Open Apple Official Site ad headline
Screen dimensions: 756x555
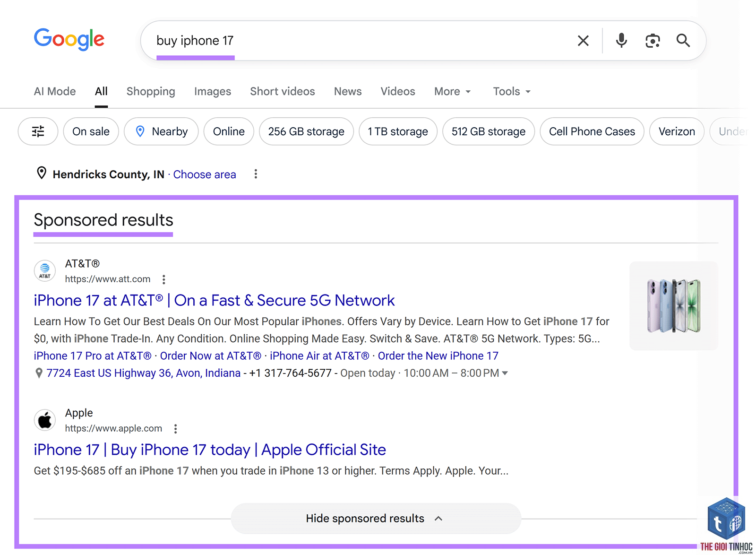click(210, 450)
